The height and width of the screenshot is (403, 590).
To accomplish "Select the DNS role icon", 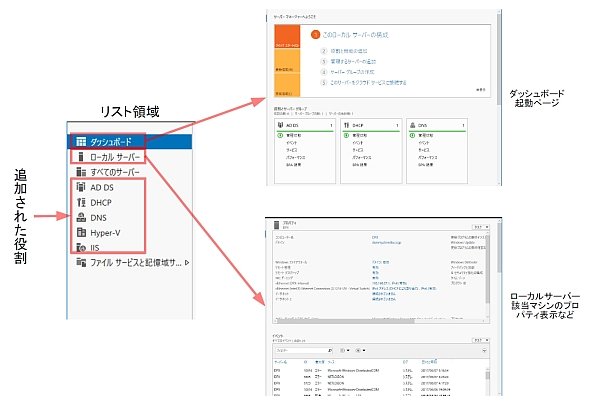I will coord(81,217).
